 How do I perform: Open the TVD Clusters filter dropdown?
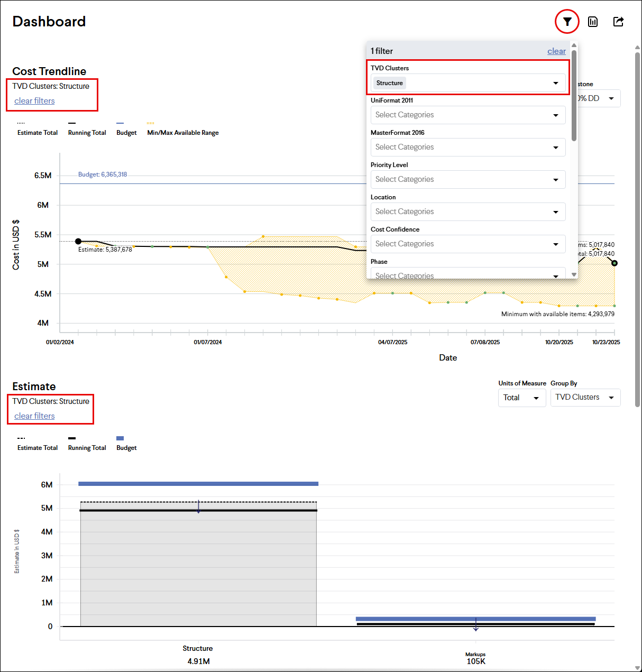pyautogui.click(x=467, y=83)
